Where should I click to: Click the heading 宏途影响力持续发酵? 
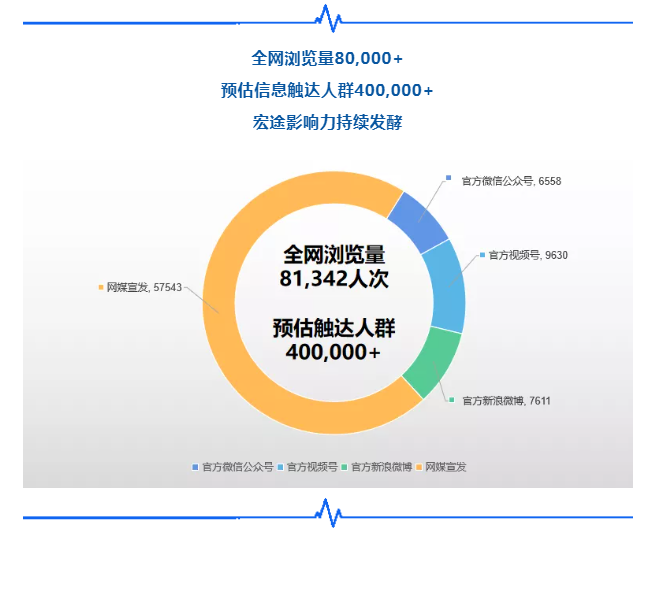327,122
